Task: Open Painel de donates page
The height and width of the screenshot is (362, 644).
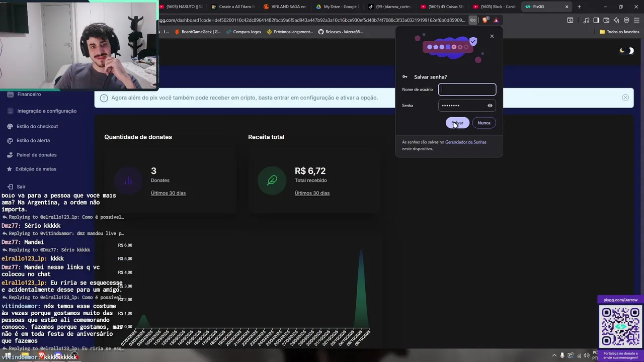Action: tap(36, 155)
